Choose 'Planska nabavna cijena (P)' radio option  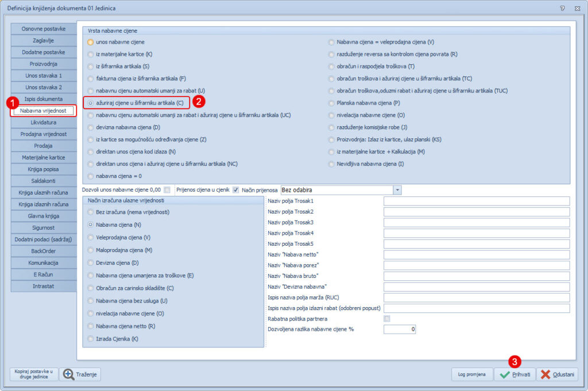[331, 103]
